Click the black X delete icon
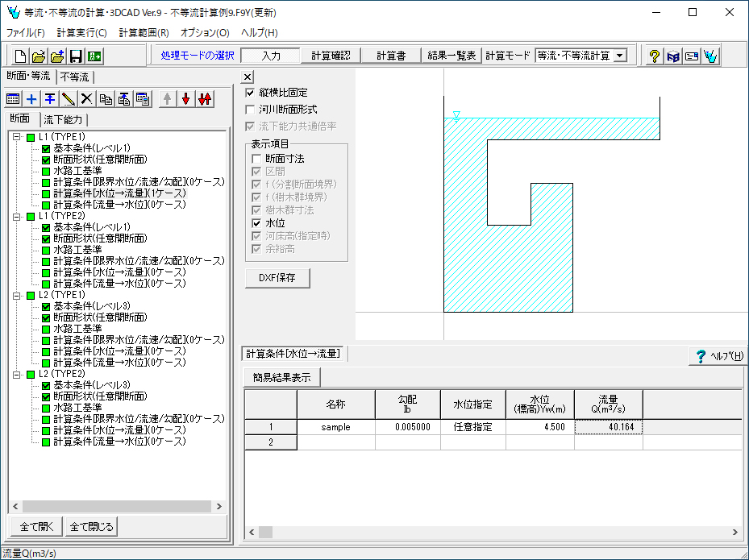Screen dimensions: 749x560 (x=86, y=99)
